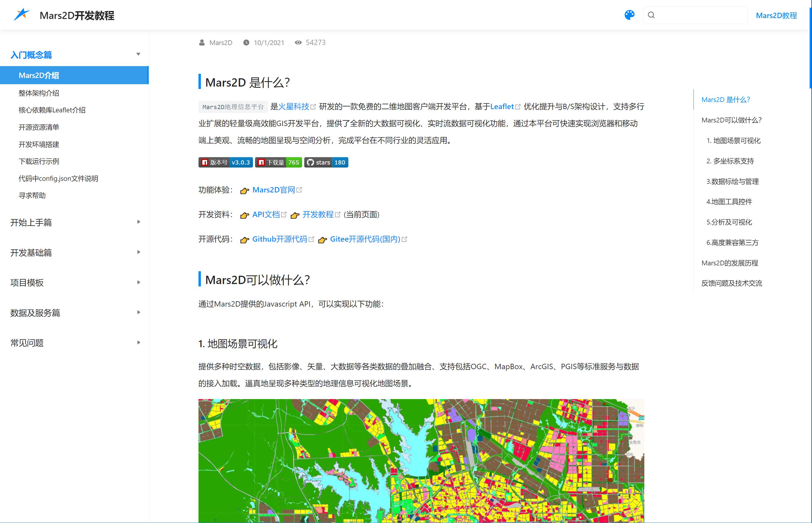Click pointing hand icon before 开发教程
Screen dimensions: 812x523
[x=295, y=215]
